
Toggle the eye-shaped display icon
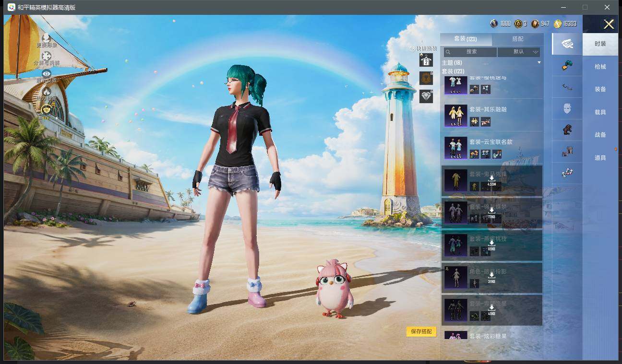[47, 73]
